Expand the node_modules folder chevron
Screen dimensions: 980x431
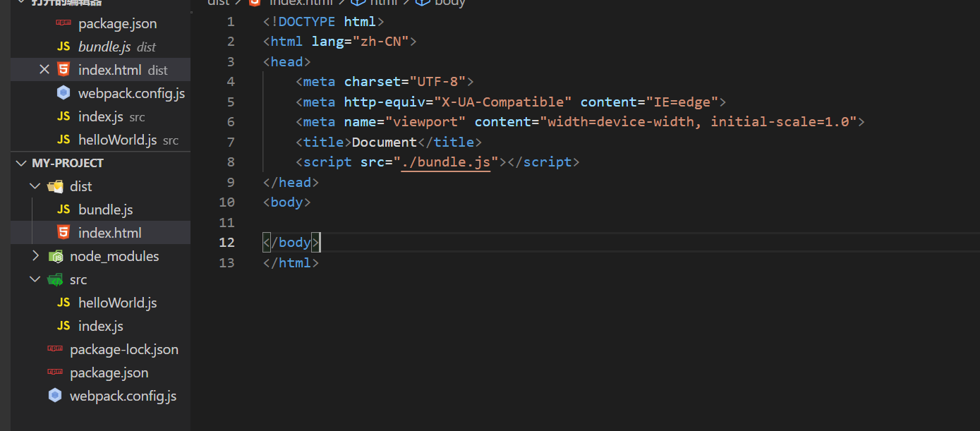click(x=35, y=256)
